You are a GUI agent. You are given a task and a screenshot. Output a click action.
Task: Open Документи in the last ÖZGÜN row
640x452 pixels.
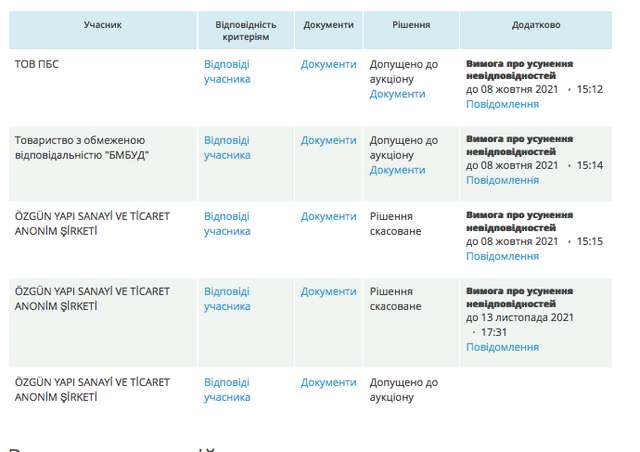pos(328,382)
